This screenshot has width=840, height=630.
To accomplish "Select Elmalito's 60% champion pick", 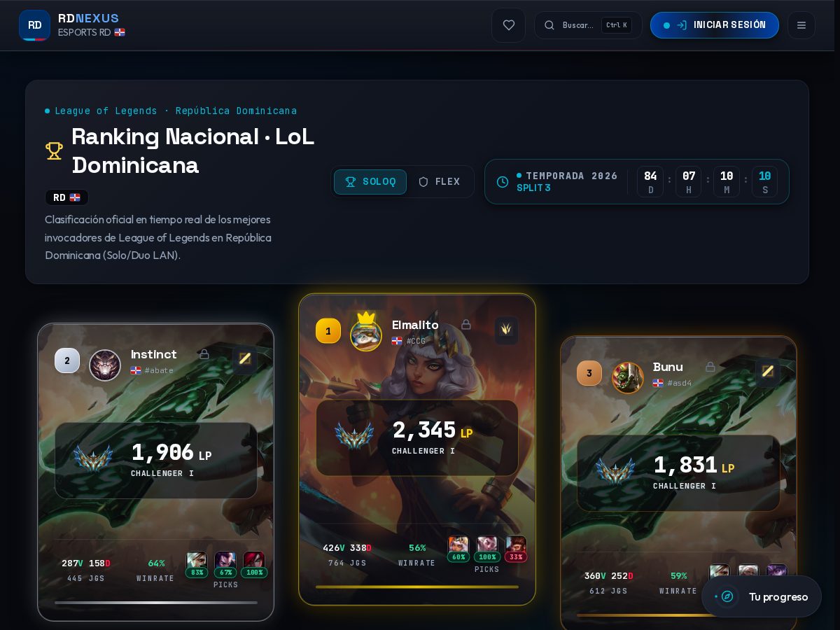I will [x=458, y=549].
